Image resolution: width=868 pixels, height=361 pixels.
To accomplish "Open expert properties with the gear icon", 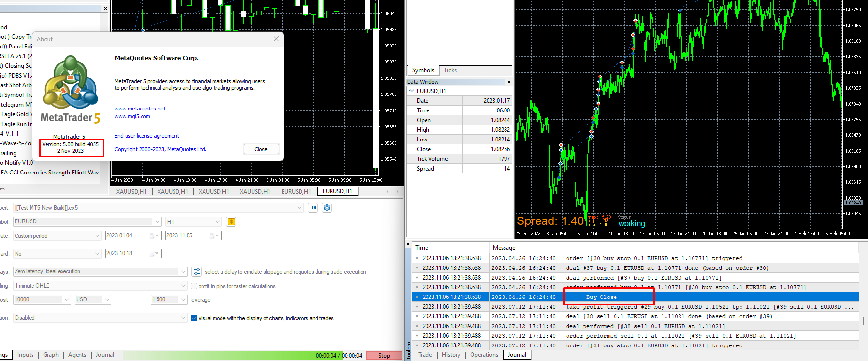I will pyautogui.click(x=327, y=208).
